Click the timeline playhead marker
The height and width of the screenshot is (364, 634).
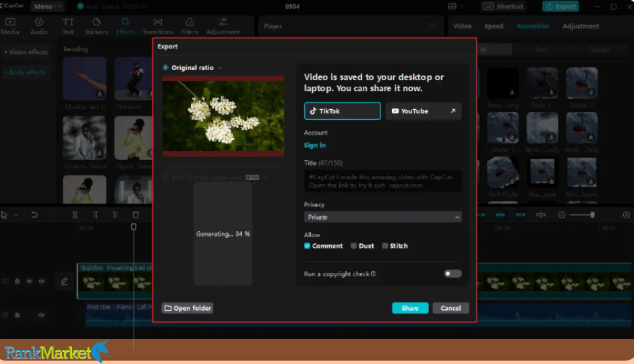point(134,227)
